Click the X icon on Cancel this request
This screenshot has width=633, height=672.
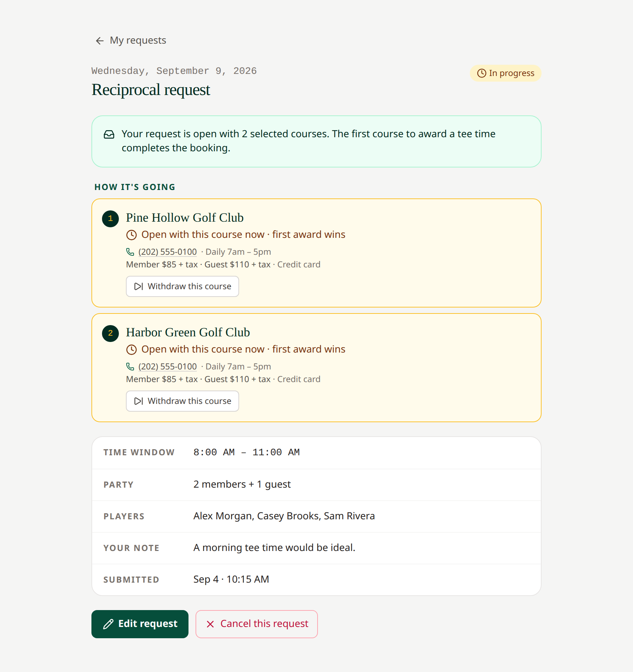click(x=210, y=624)
